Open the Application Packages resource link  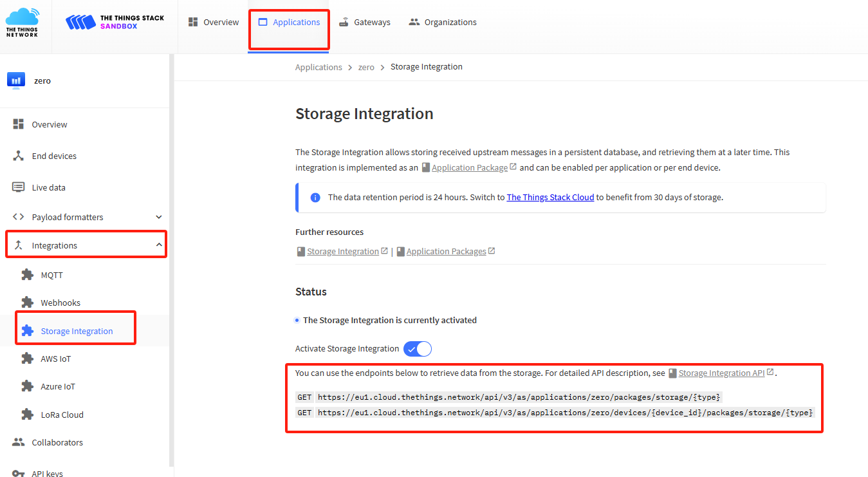click(x=447, y=252)
